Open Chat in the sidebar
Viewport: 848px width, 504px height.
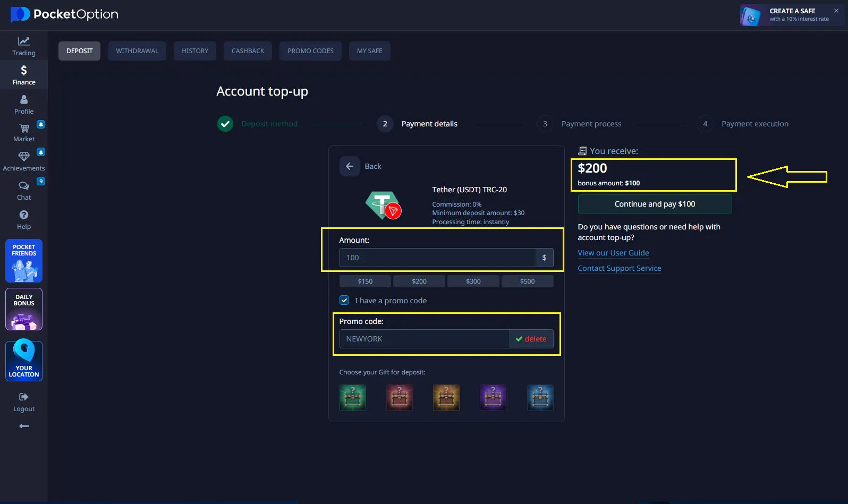tap(24, 191)
